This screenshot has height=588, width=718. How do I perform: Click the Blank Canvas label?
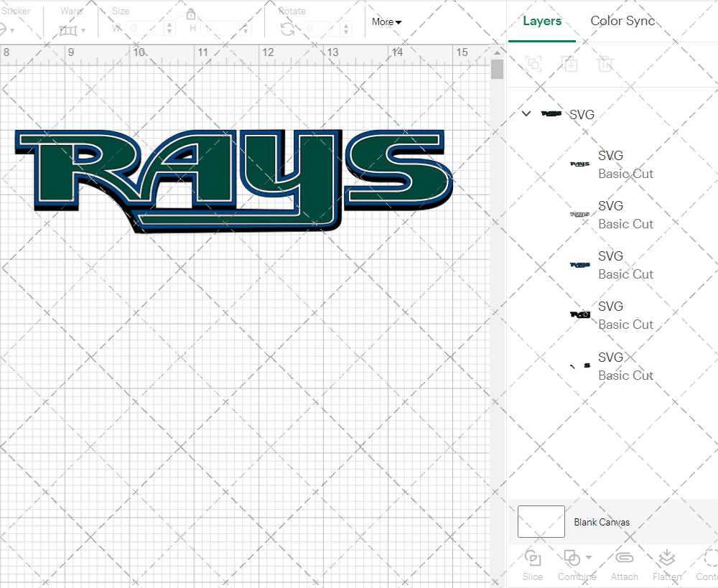(x=602, y=522)
